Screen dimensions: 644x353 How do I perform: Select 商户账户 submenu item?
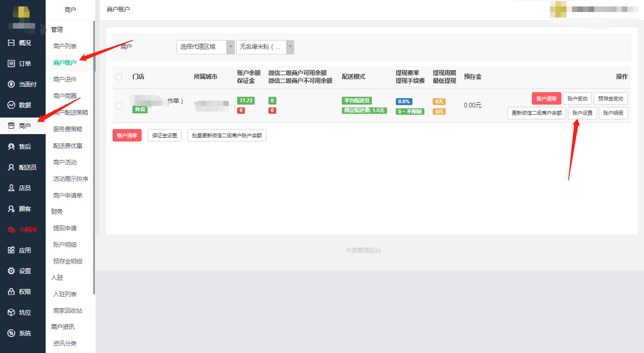tap(65, 63)
